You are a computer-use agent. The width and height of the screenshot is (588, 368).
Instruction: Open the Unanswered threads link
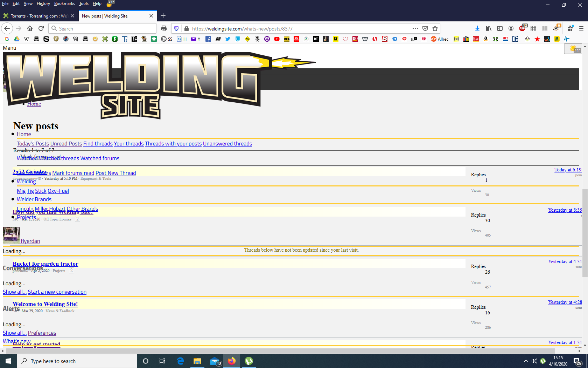coord(227,144)
